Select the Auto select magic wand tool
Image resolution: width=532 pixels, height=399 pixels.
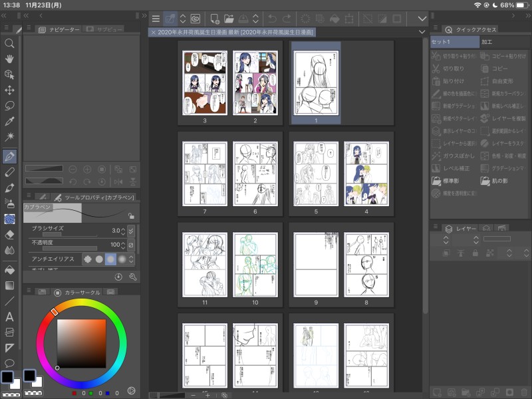tap(9, 137)
